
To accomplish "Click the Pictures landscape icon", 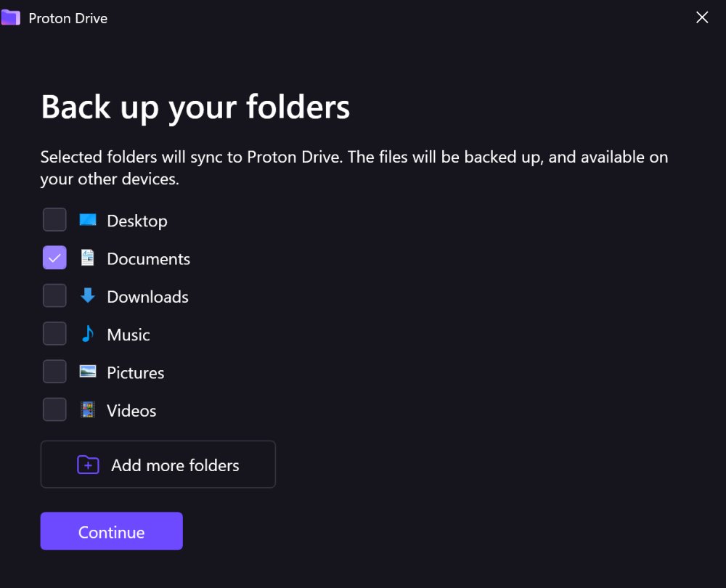I will [88, 372].
